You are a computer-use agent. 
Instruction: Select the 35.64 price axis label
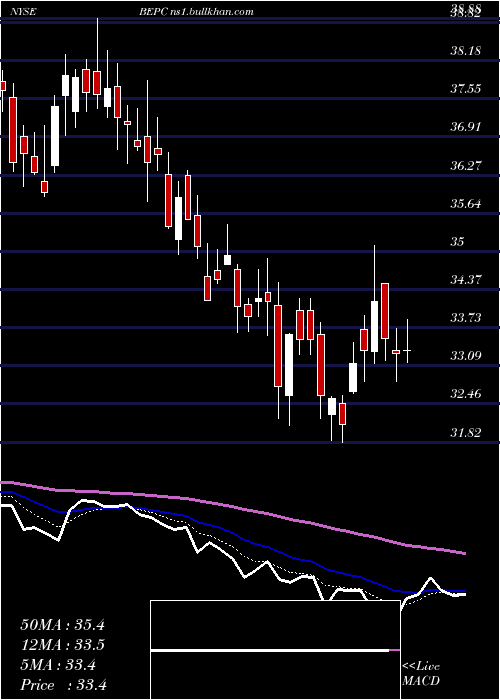click(x=466, y=204)
